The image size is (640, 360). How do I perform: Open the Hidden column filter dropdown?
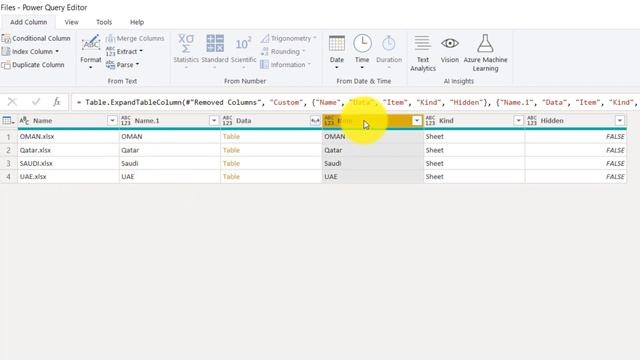620,120
